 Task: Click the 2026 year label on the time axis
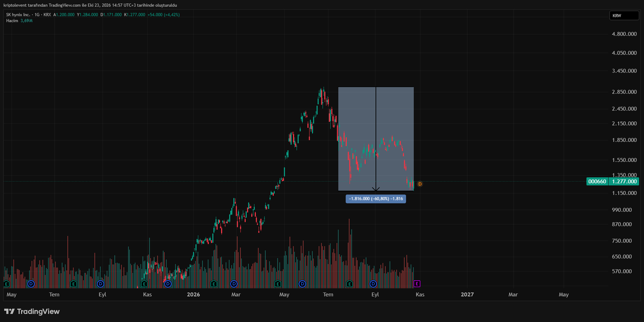[x=194, y=295]
